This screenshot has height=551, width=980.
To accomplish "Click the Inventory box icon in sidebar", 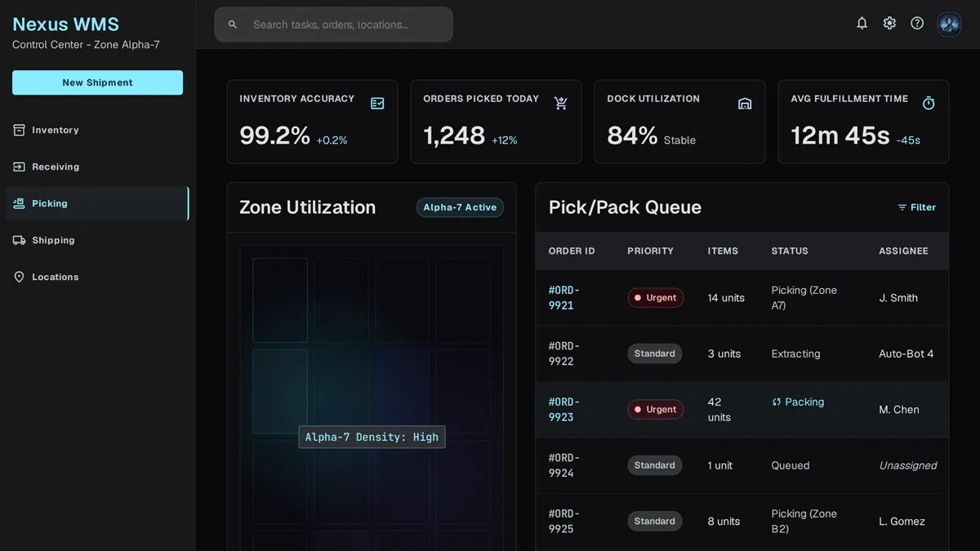I will coord(19,130).
